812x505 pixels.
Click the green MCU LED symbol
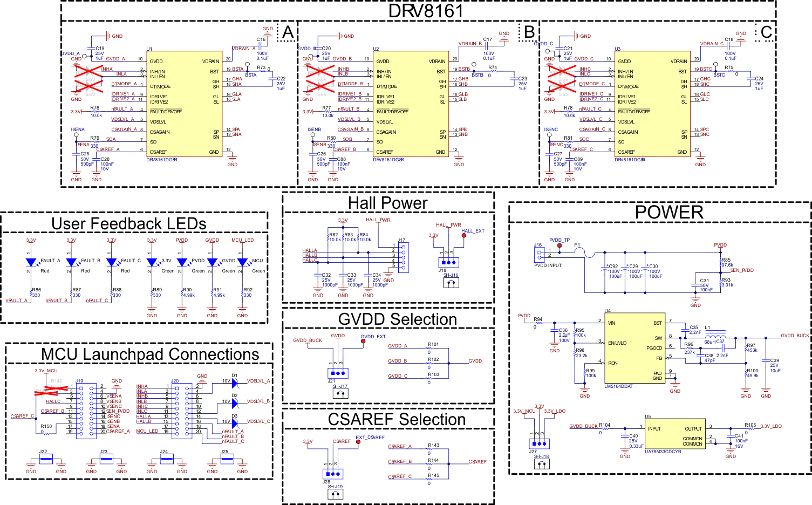point(242,262)
